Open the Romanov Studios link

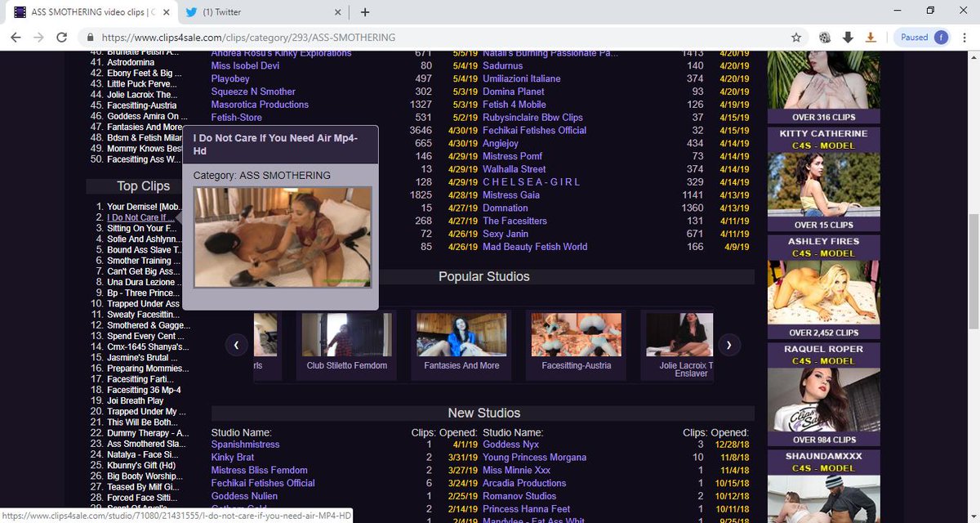pyautogui.click(x=519, y=496)
